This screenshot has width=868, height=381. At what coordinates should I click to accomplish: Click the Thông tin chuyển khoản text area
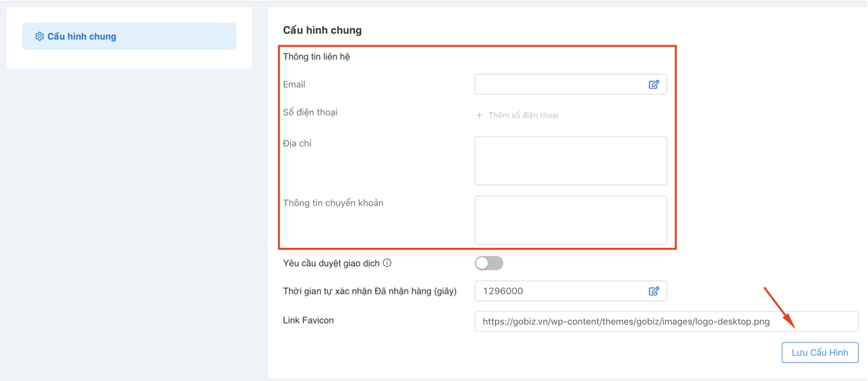pyautogui.click(x=570, y=220)
